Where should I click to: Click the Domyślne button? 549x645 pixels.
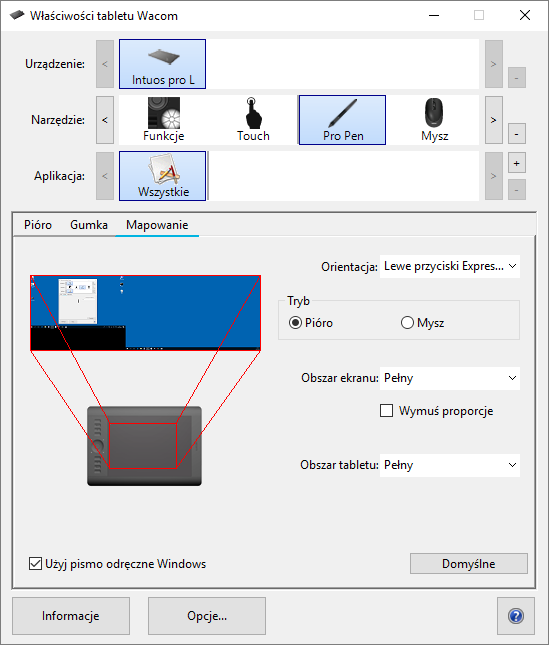[x=469, y=564]
